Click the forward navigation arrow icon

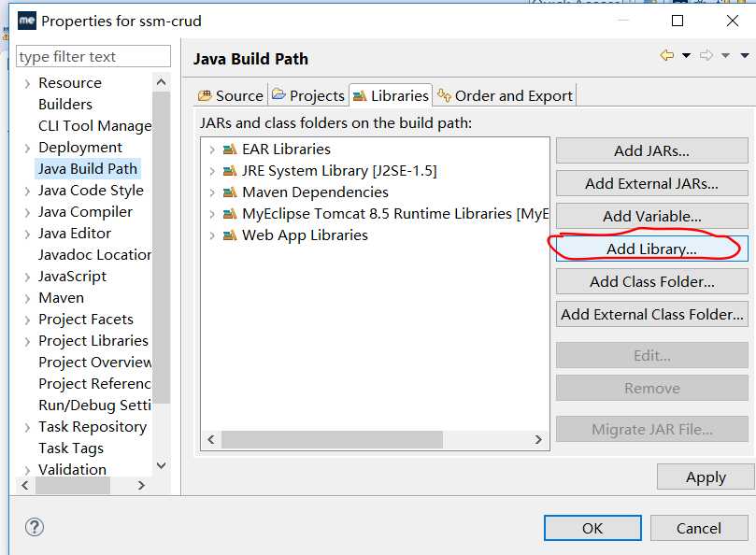pos(706,55)
